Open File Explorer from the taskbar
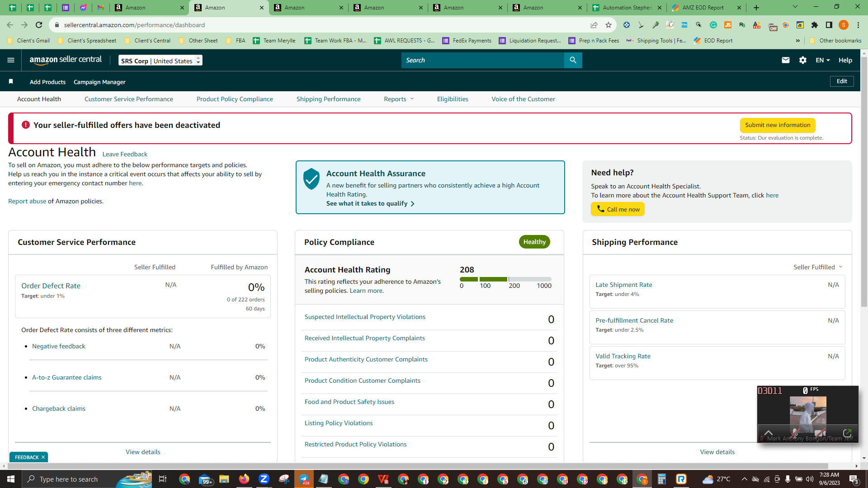This screenshot has height=488, width=868. [224, 479]
